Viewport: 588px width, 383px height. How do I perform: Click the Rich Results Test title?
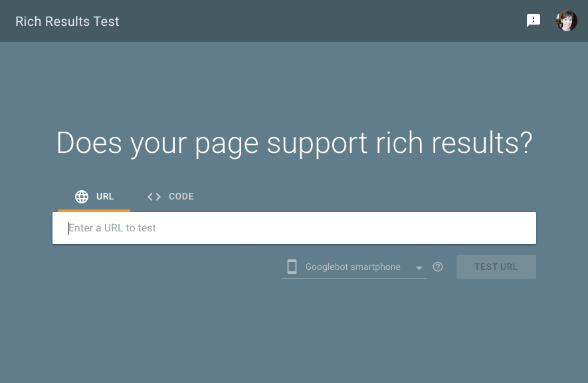[x=67, y=21]
